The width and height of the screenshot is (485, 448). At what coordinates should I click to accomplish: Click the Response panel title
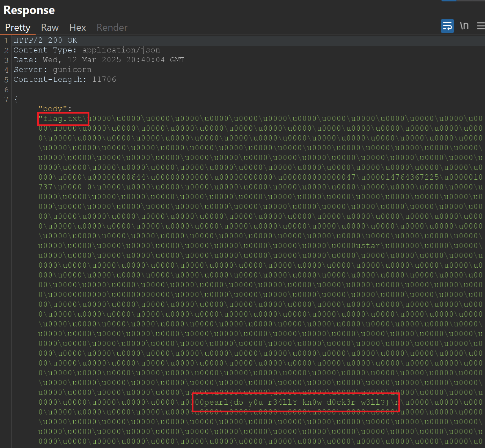[x=29, y=10]
